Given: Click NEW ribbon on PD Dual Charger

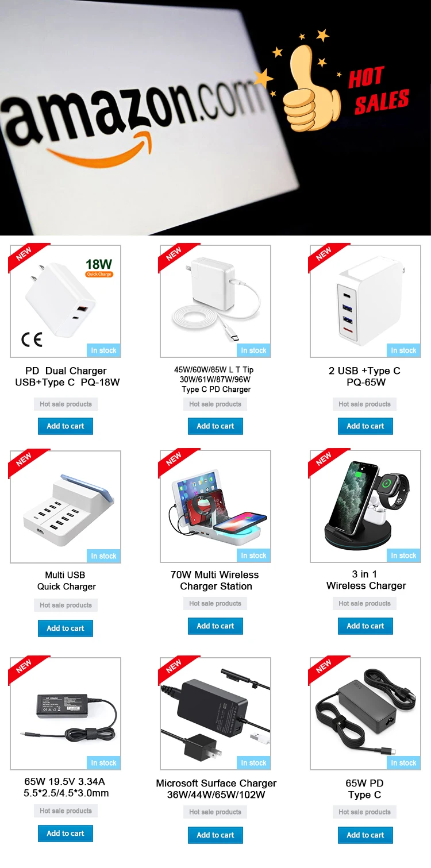Looking at the screenshot, I should (24, 257).
